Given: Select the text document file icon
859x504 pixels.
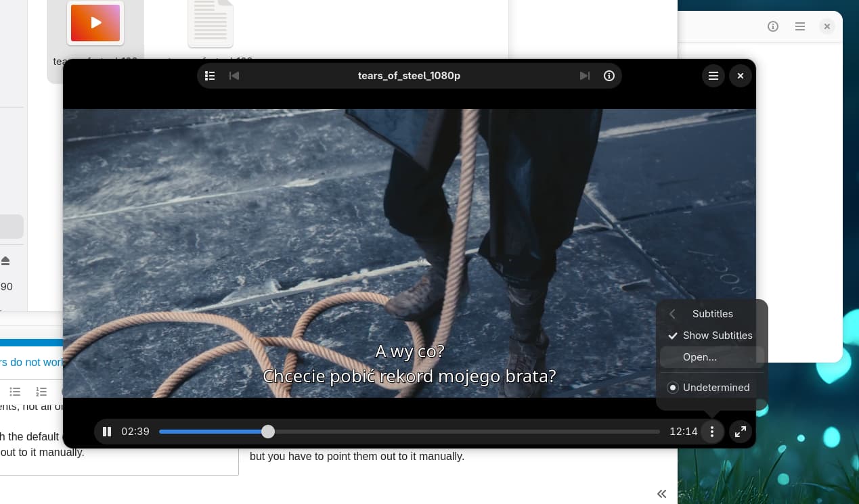Looking at the screenshot, I should point(211,23).
